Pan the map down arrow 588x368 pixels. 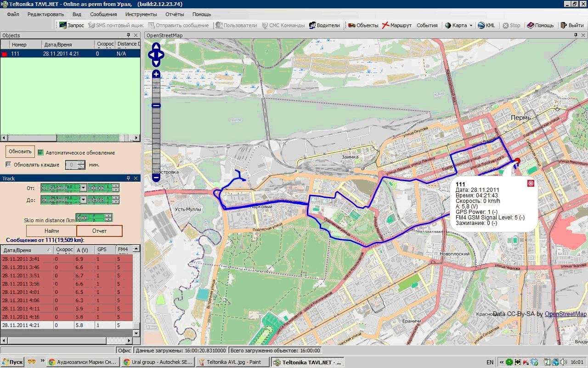click(156, 62)
